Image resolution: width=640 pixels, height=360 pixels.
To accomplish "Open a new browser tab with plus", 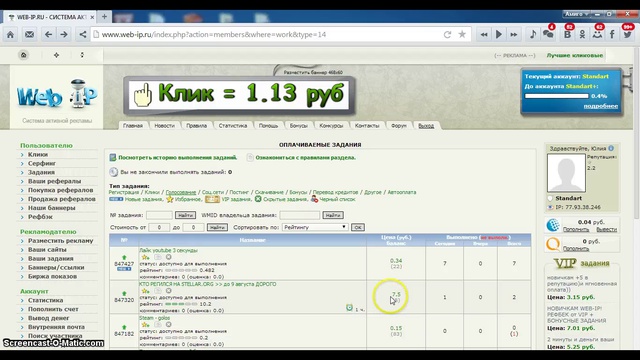I will click(x=104, y=17).
